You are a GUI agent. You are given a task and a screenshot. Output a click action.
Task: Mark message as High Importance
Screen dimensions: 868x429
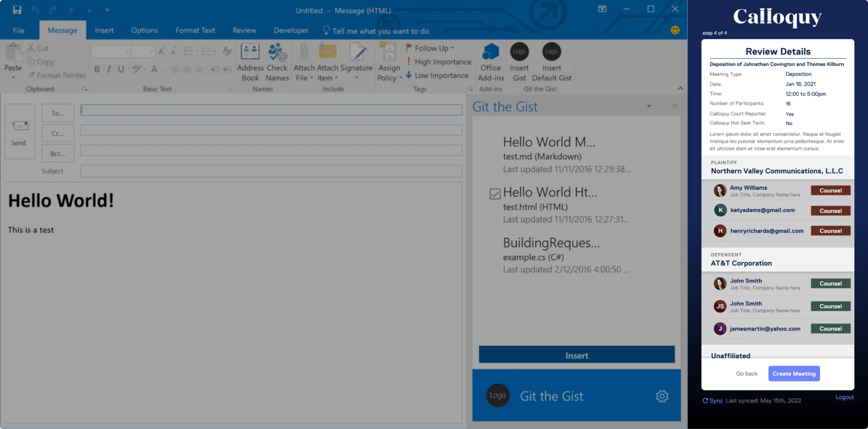click(x=438, y=62)
